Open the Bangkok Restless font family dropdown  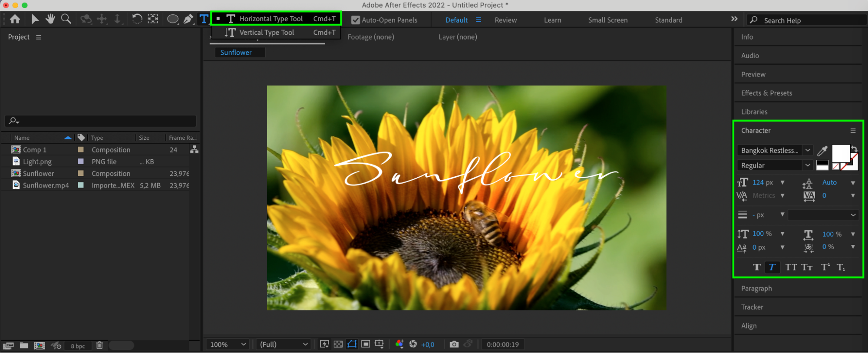click(775, 151)
